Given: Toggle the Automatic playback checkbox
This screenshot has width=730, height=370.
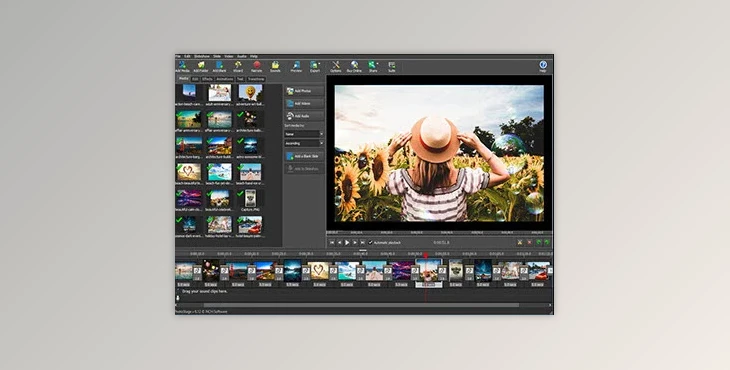Looking at the screenshot, I should [x=371, y=242].
